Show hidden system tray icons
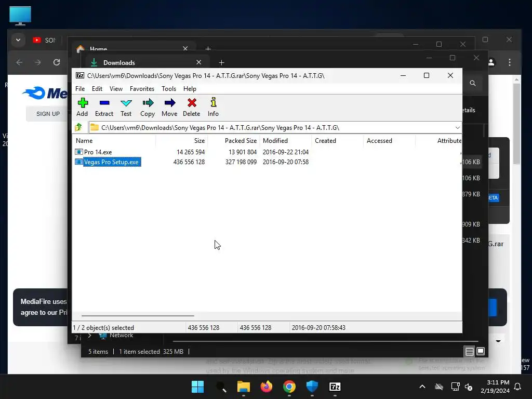This screenshot has width=532, height=399. 422,387
